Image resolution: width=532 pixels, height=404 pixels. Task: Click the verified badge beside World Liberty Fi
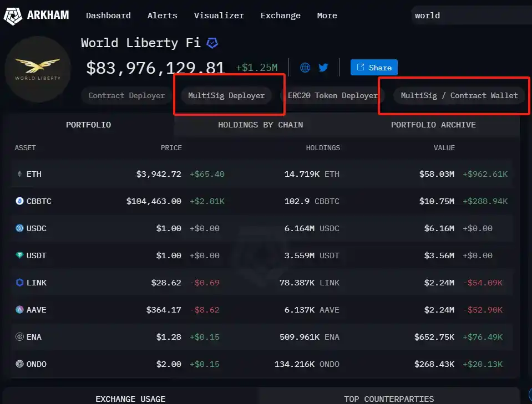coord(212,43)
